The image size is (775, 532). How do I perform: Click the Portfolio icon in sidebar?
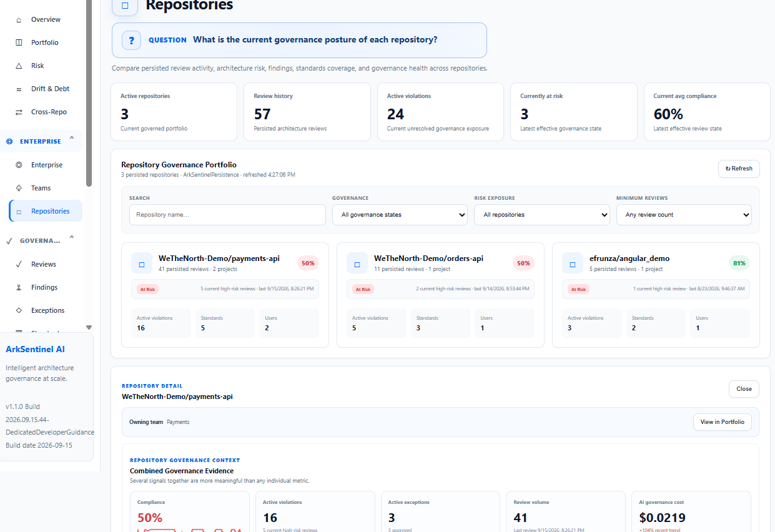tap(19, 42)
